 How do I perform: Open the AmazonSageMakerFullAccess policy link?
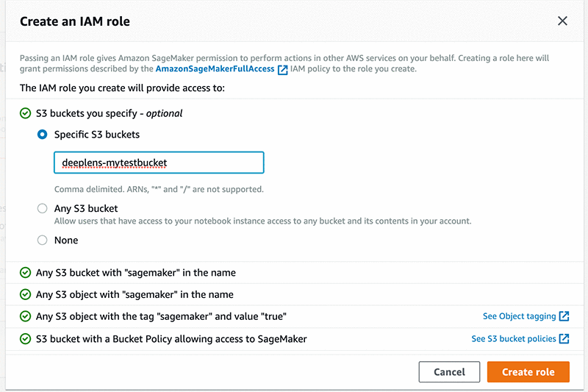coord(215,69)
